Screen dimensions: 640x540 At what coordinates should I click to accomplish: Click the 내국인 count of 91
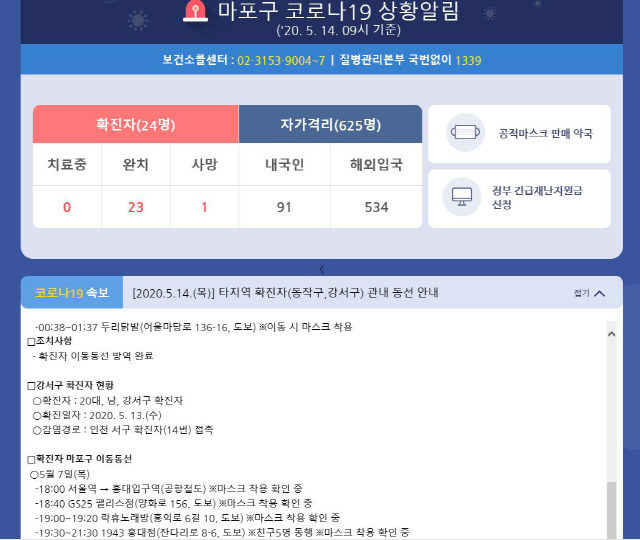[284, 207]
